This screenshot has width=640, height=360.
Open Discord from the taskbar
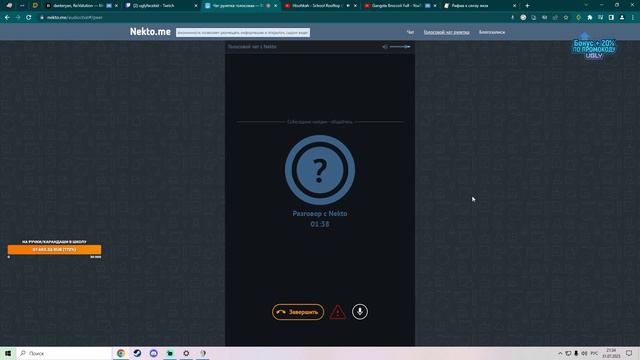click(x=153, y=353)
